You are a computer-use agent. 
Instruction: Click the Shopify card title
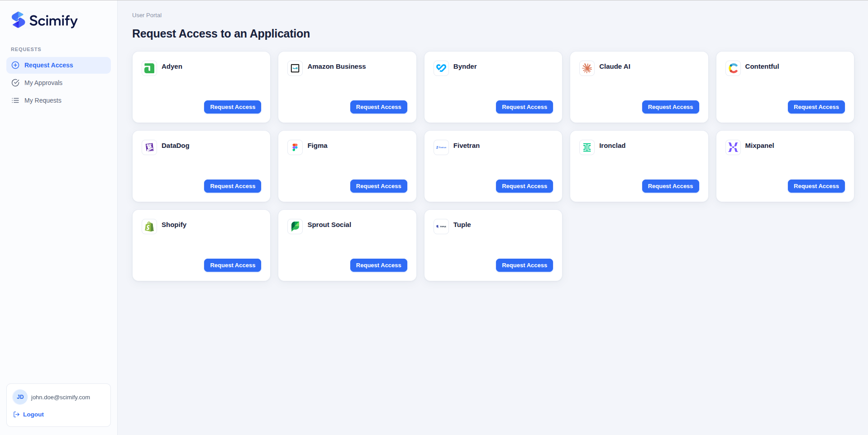coord(174,225)
